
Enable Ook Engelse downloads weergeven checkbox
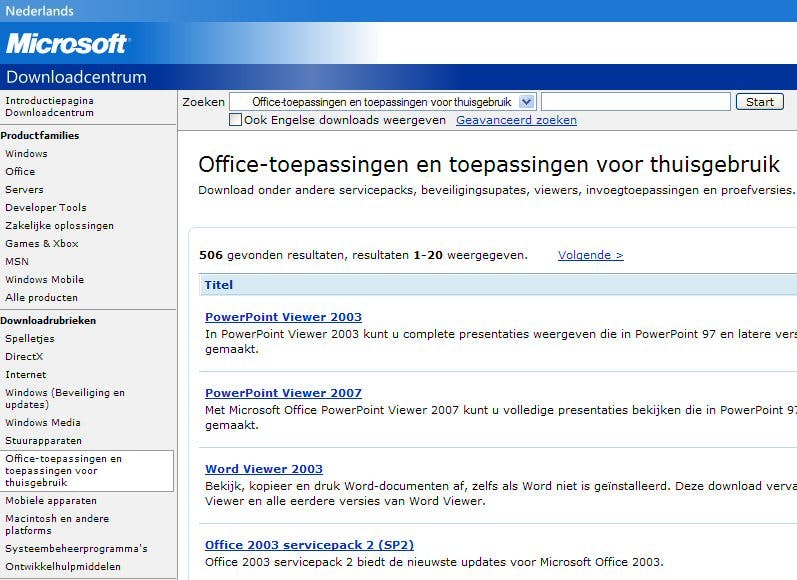[235, 119]
